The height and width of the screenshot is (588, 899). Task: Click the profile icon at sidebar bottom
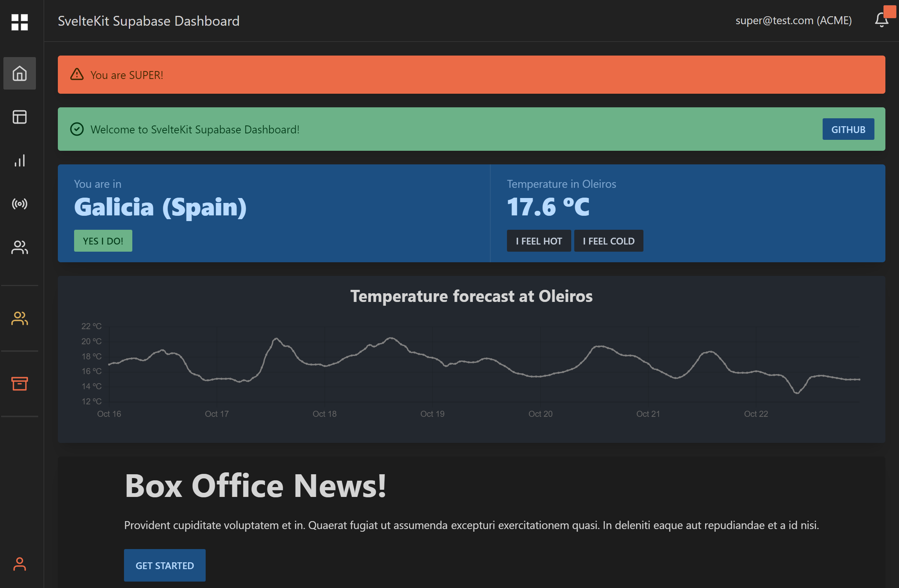click(19, 565)
